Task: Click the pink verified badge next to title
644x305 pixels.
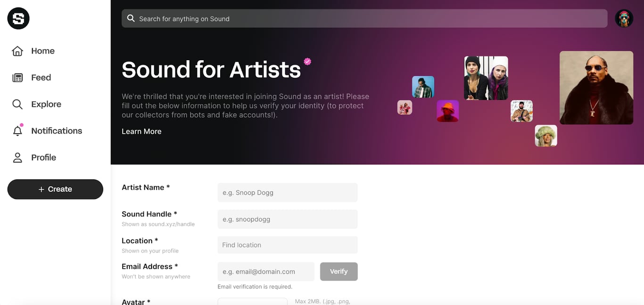Action: coord(307,61)
